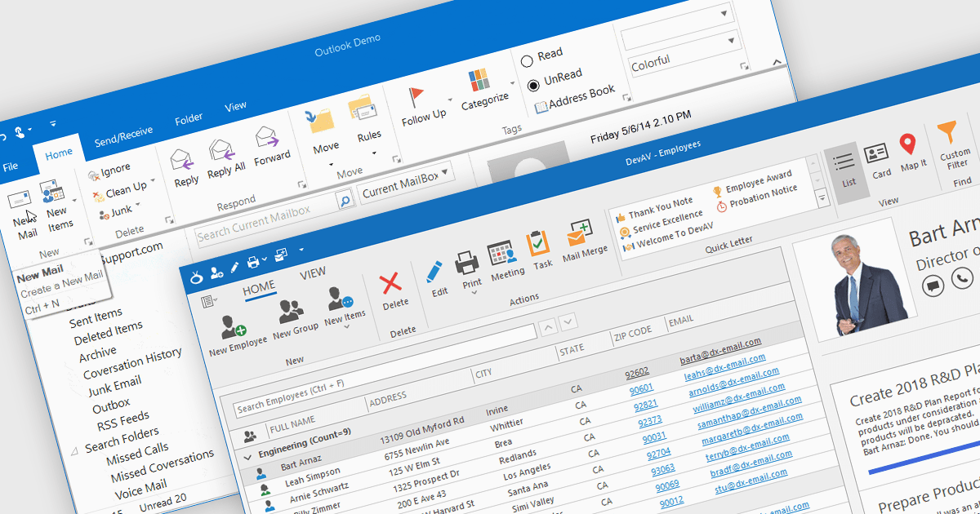Switch to Folder tab
The height and width of the screenshot is (514, 980).
point(189,120)
